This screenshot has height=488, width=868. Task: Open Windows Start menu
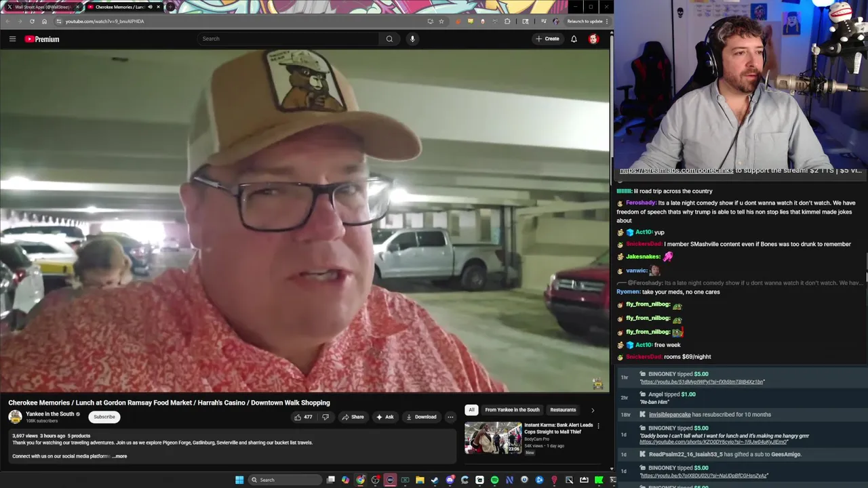click(x=239, y=480)
